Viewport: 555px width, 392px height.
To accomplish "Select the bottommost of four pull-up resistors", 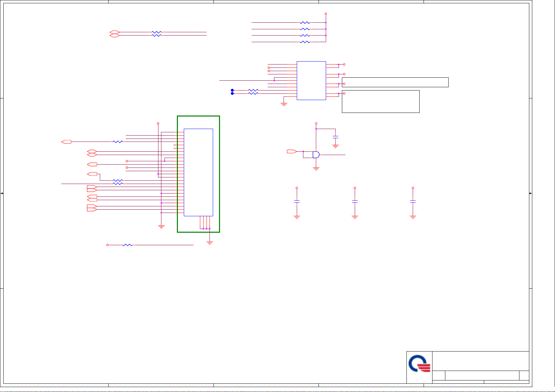I will tap(305, 42).
